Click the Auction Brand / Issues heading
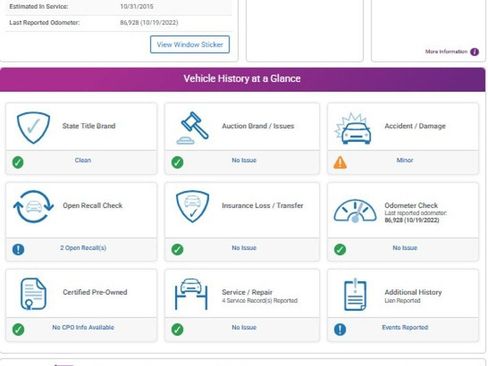 tap(258, 126)
